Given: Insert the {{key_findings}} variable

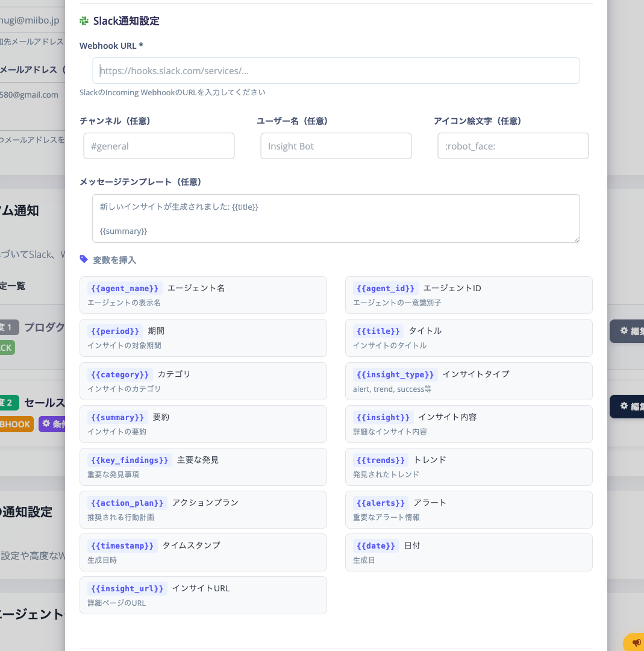Looking at the screenshot, I should [203, 467].
